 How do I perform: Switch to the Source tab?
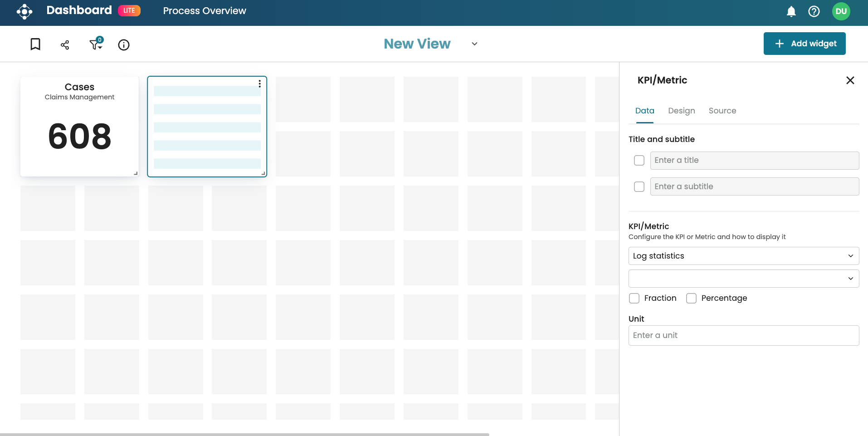click(722, 111)
